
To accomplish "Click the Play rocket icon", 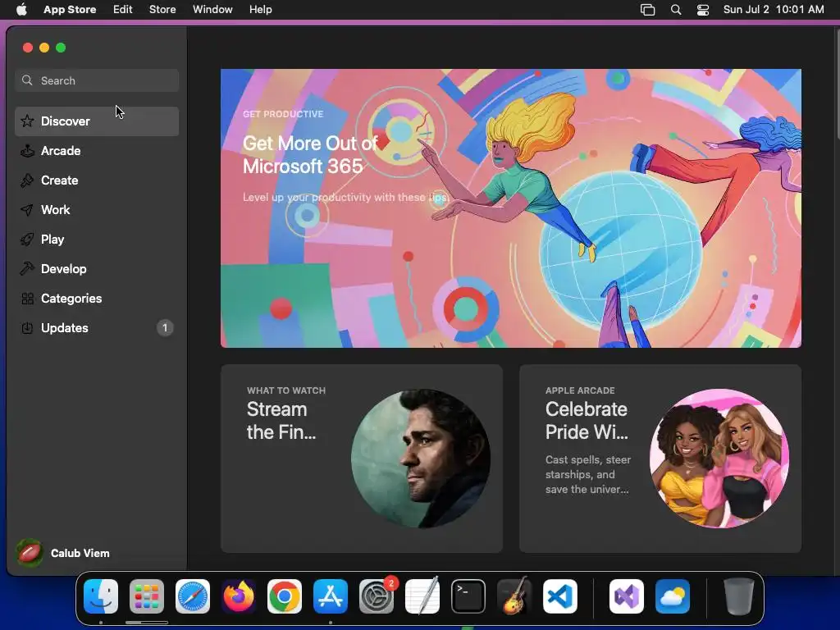I will click(27, 239).
